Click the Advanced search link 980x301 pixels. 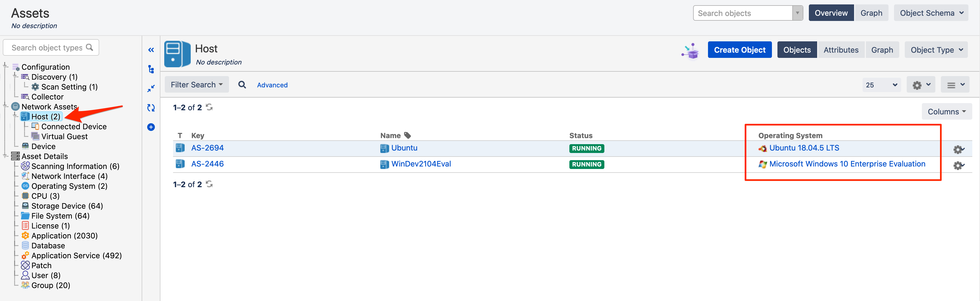[272, 85]
